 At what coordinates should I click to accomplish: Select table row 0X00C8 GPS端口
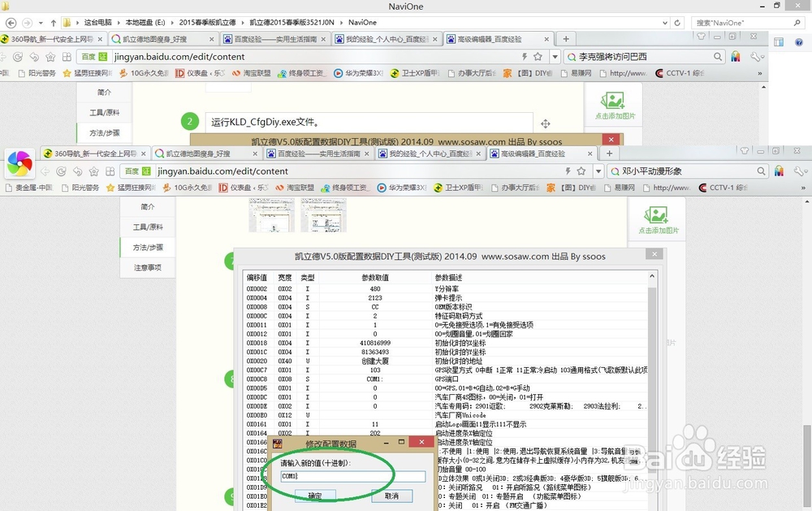click(447, 379)
